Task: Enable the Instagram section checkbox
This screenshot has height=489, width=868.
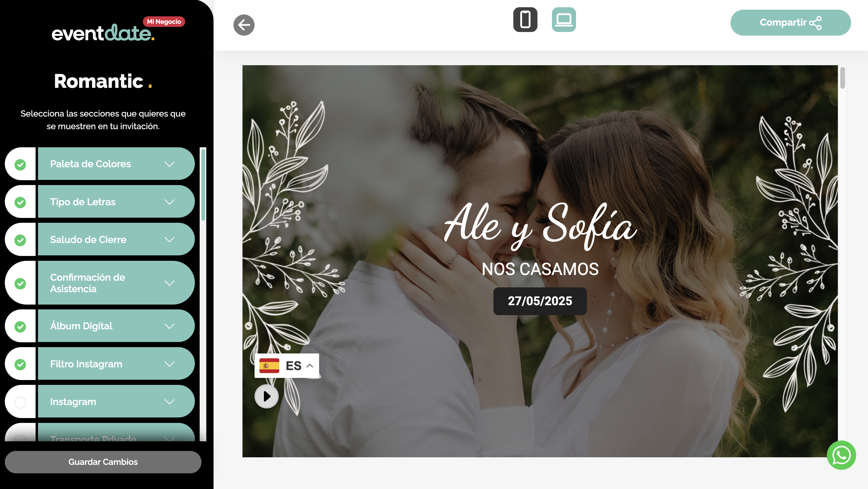Action: pos(20,402)
